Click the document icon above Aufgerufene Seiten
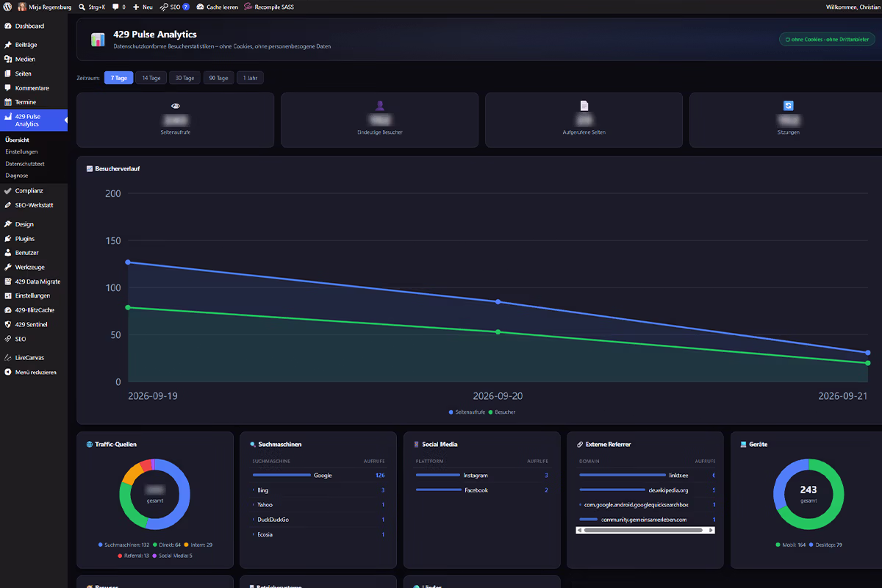The width and height of the screenshot is (882, 588). (584, 106)
